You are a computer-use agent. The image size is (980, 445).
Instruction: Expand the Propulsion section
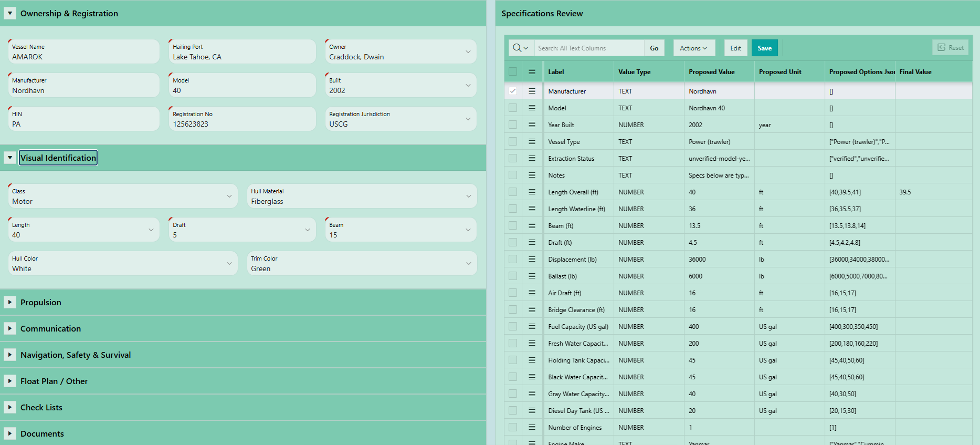coord(9,302)
